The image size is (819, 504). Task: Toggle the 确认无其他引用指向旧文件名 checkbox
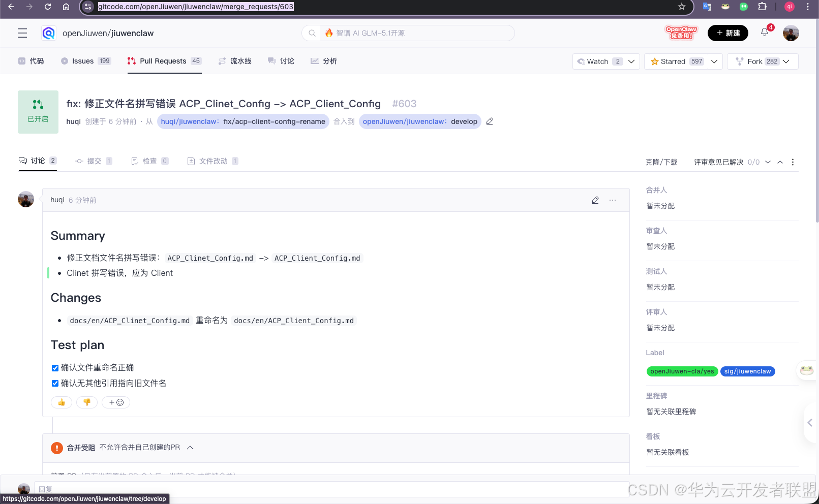[55, 384]
